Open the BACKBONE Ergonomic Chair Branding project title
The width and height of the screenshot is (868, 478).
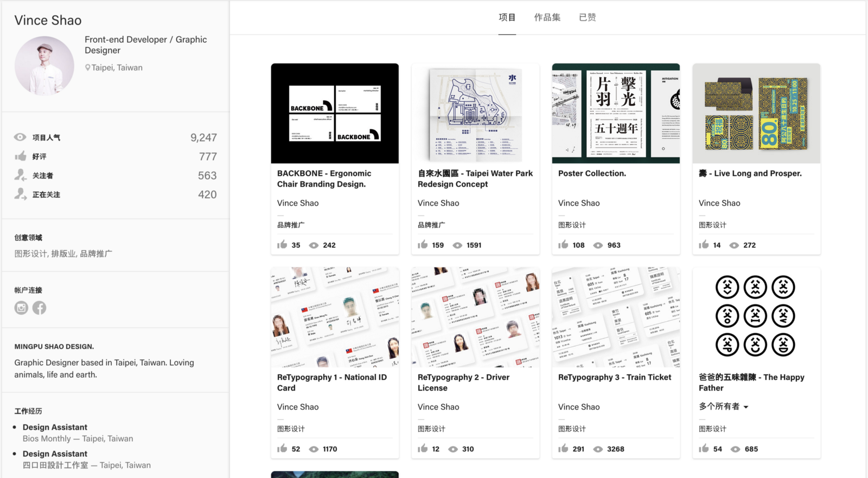click(324, 179)
